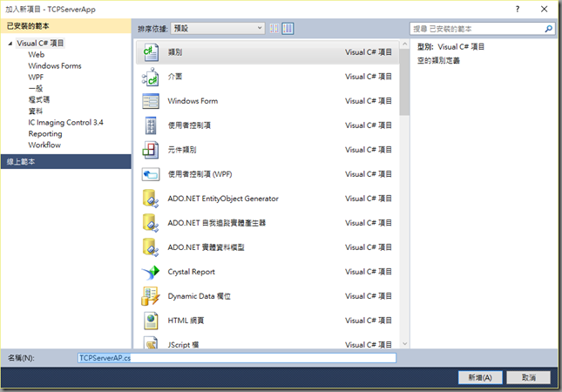The width and height of the screenshot is (562, 392).
Task: Choose the 使用者控制項 (WPF) icon
Action: tap(151, 174)
